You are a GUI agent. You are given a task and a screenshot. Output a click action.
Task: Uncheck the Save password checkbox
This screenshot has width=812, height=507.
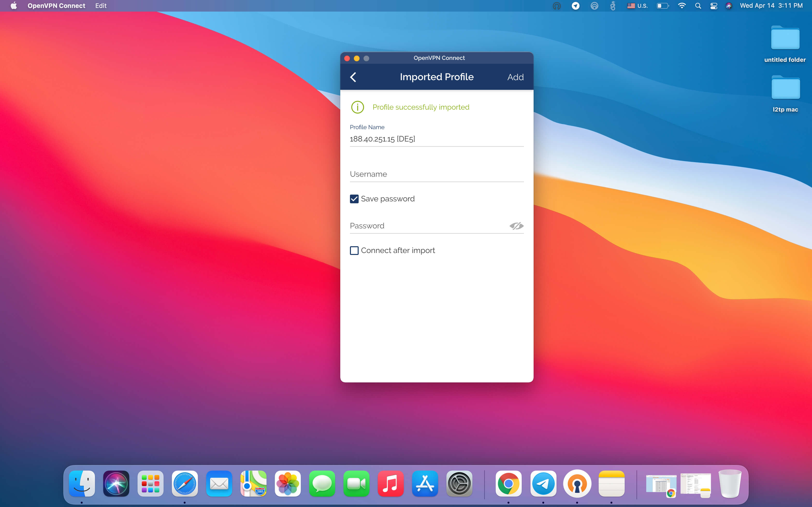click(x=354, y=199)
